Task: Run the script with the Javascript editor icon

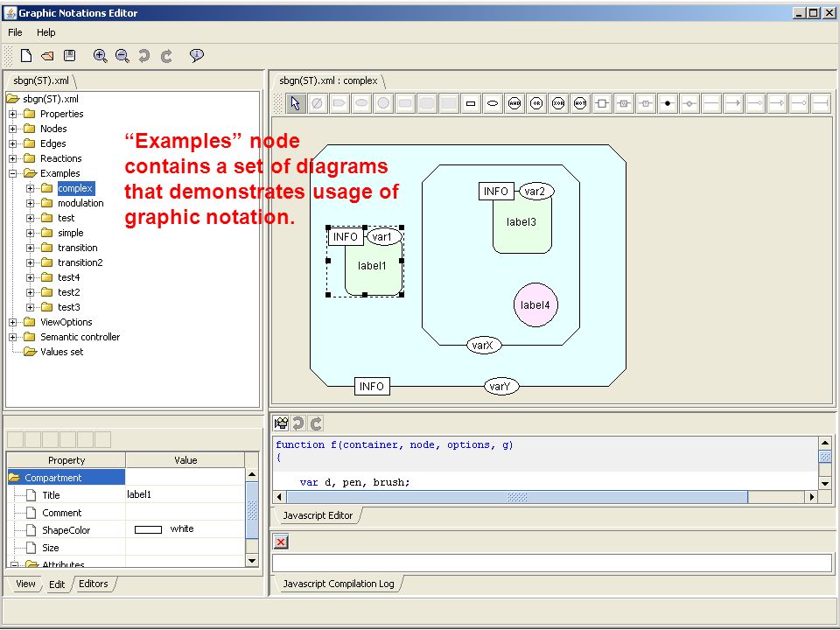Action: click(281, 423)
